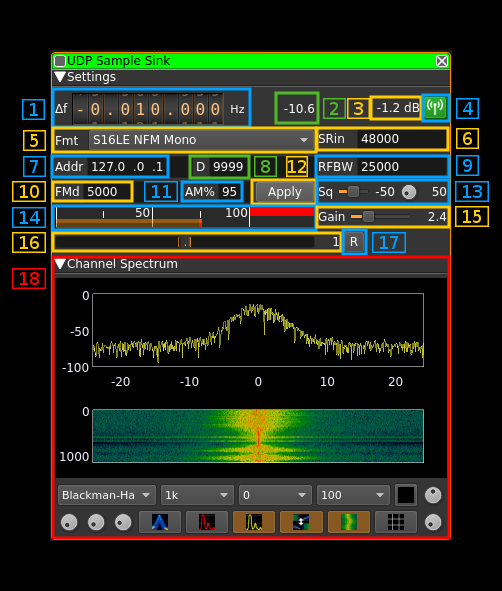Toggle the spectrum grid display icon
The image size is (502, 591).
pos(396,522)
